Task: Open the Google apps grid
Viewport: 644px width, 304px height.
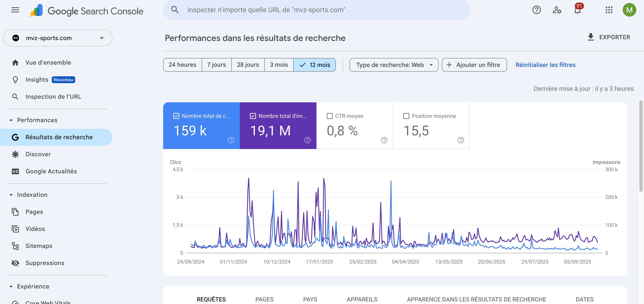Action: 609,10
